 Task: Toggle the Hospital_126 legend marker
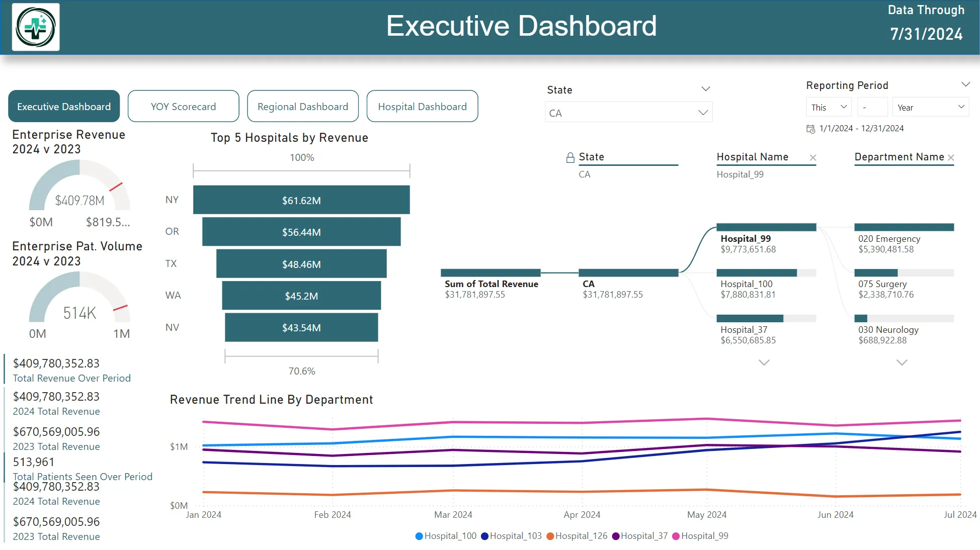pos(550,536)
